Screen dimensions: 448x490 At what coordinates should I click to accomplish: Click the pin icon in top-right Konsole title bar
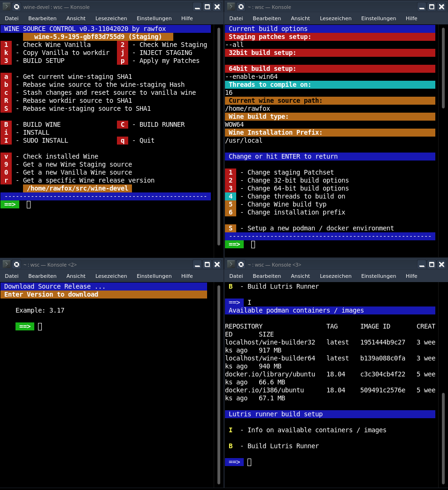click(x=241, y=7)
